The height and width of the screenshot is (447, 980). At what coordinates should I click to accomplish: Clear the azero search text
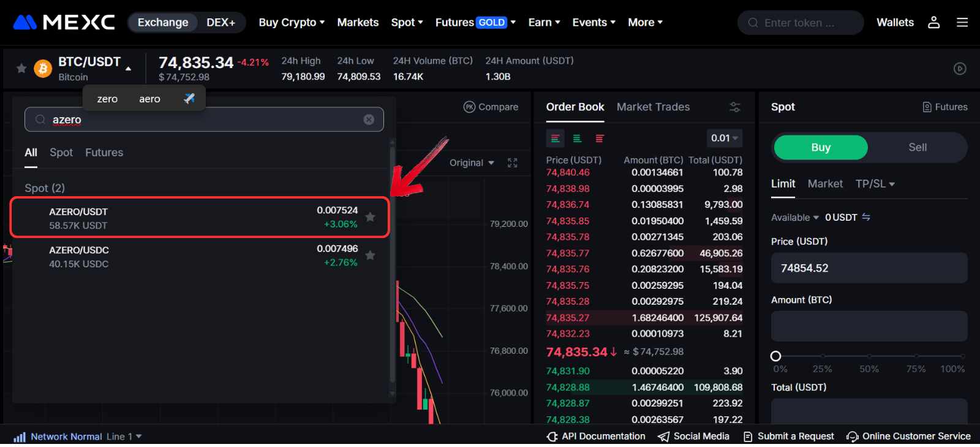tap(369, 120)
